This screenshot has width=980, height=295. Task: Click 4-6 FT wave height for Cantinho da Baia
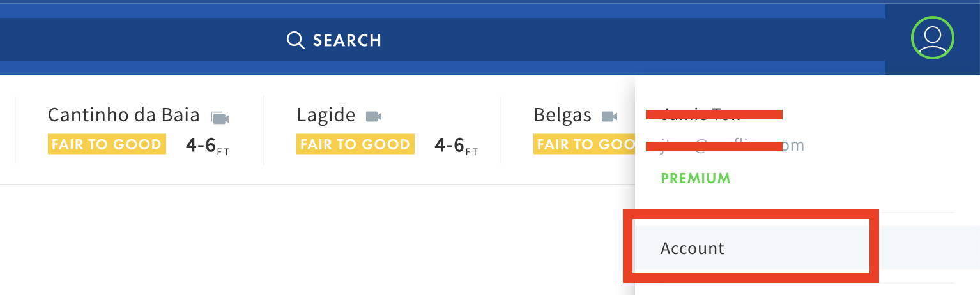click(208, 146)
